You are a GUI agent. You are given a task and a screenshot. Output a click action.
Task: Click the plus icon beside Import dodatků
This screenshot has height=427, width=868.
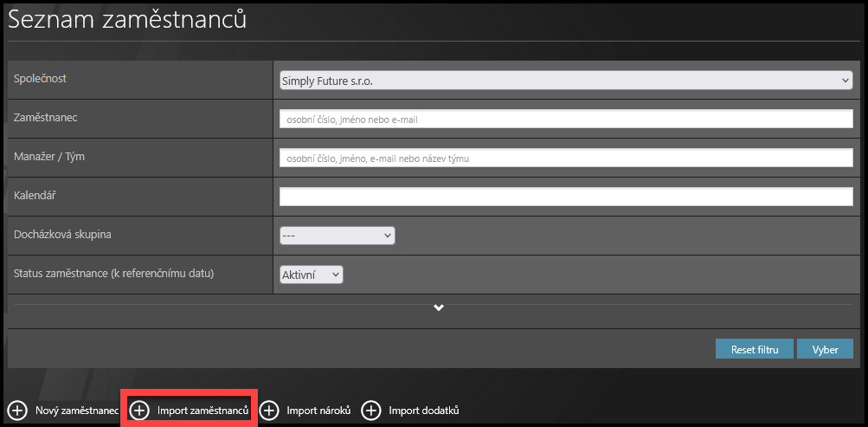[371, 411]
